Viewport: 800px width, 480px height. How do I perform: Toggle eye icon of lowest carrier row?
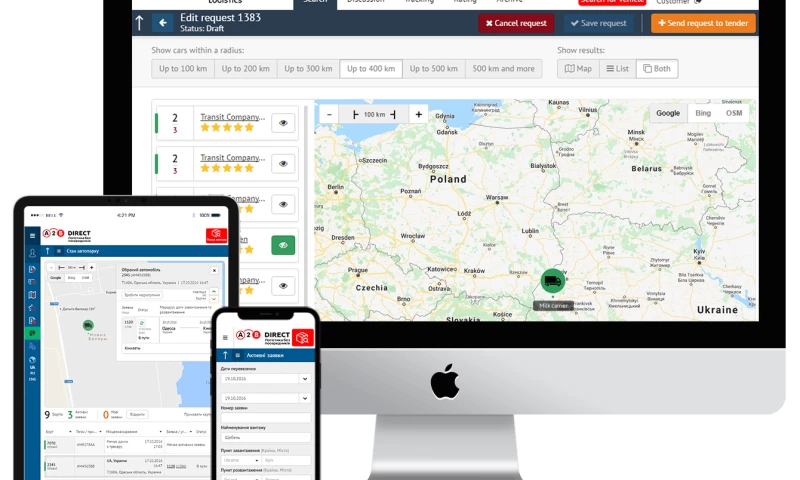point(283,286)
